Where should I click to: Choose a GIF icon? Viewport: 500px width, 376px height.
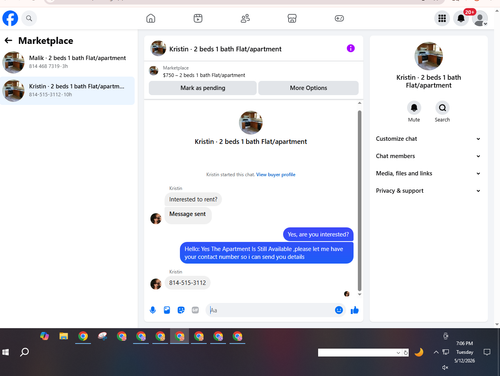[x=195, y=310]
